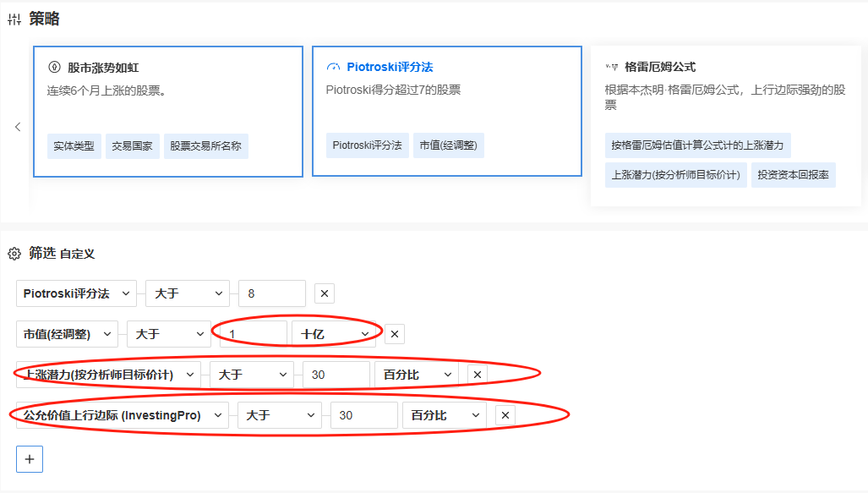The height and width of the screenshot is (493, 868).
Task: Edit the Piotroski value field showing 8
Action: click(271, 293)
